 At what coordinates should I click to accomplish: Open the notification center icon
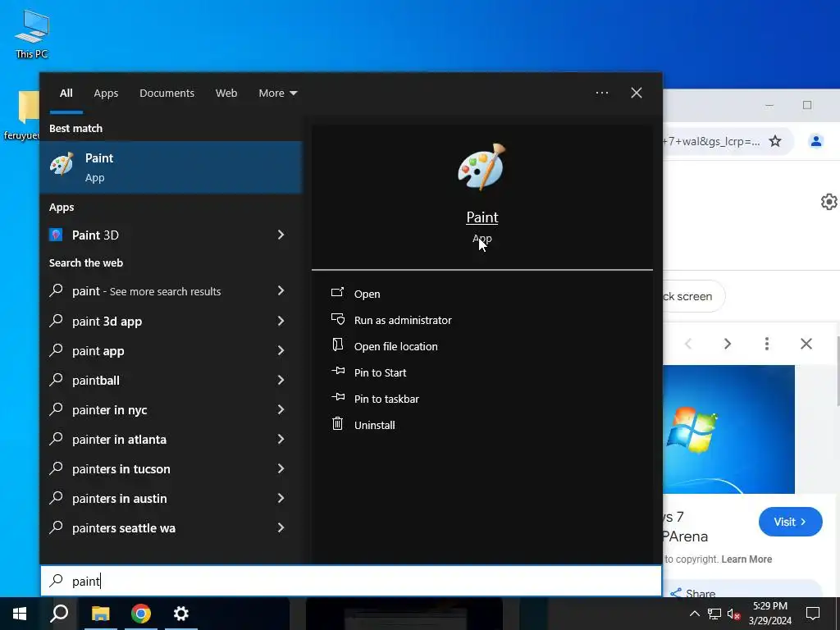pyautogui.click(x=813, y=614)
